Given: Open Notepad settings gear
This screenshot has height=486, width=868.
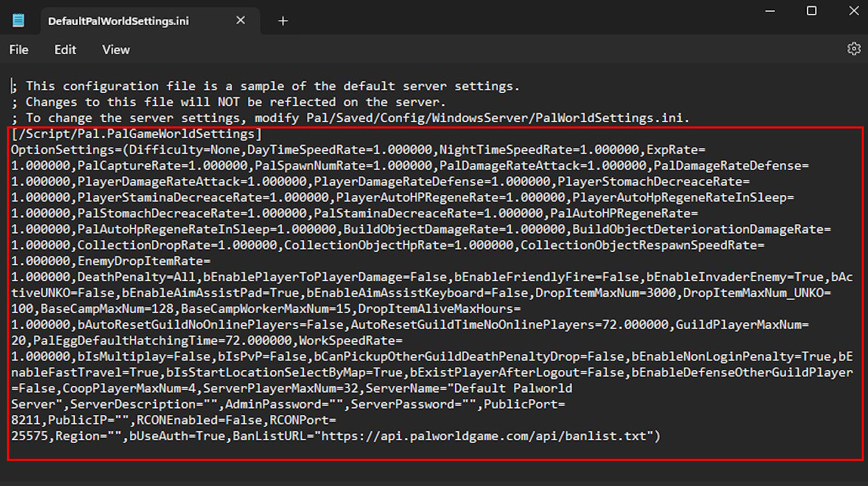Looking at the screenshot, I should (853, 49).
